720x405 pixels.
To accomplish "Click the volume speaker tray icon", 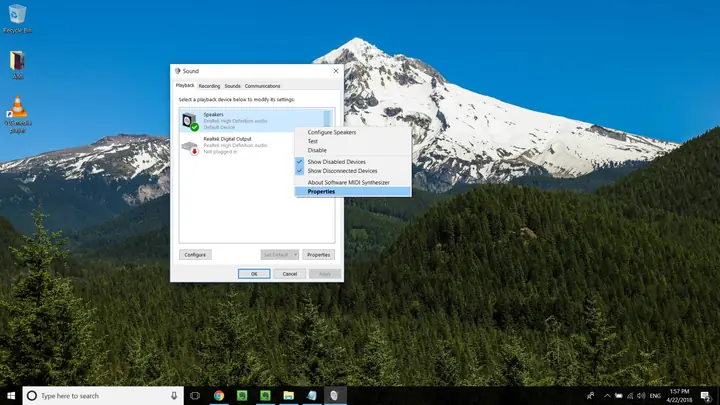I will (x=642, y=395).
